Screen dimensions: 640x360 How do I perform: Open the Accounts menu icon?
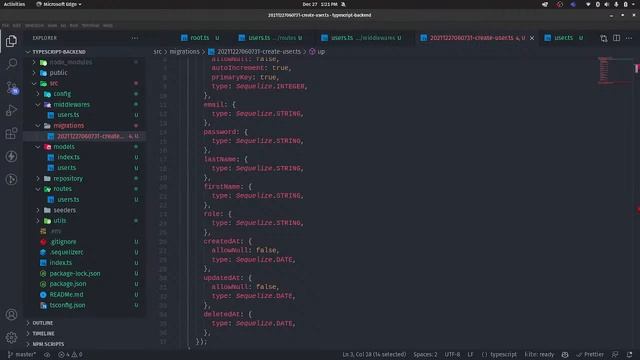[x=11, y=315]
